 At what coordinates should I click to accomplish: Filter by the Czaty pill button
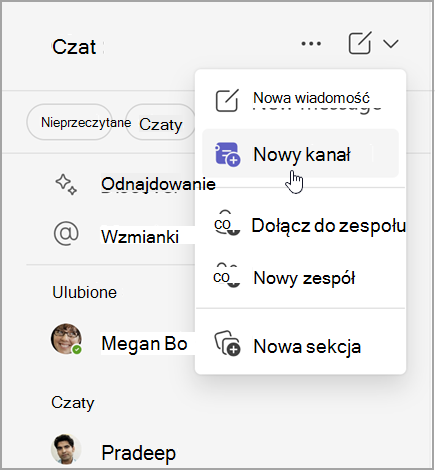[160, 122]
